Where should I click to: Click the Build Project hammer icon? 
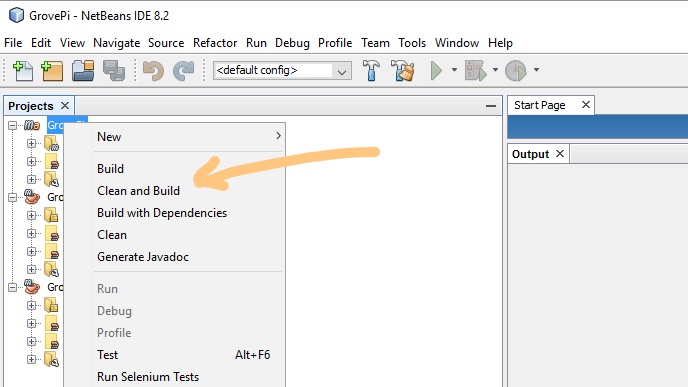[371, 71]
